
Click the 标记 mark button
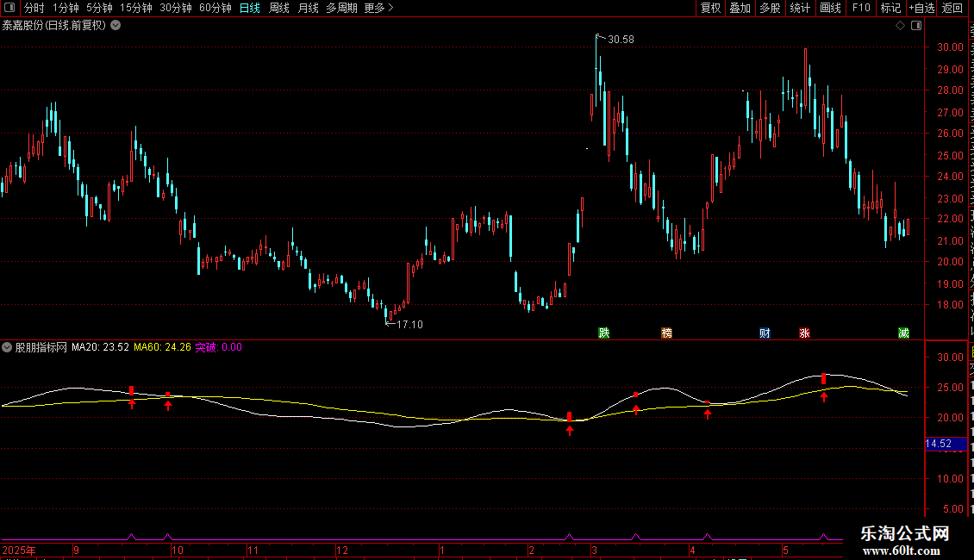click(x=890, y=8)
